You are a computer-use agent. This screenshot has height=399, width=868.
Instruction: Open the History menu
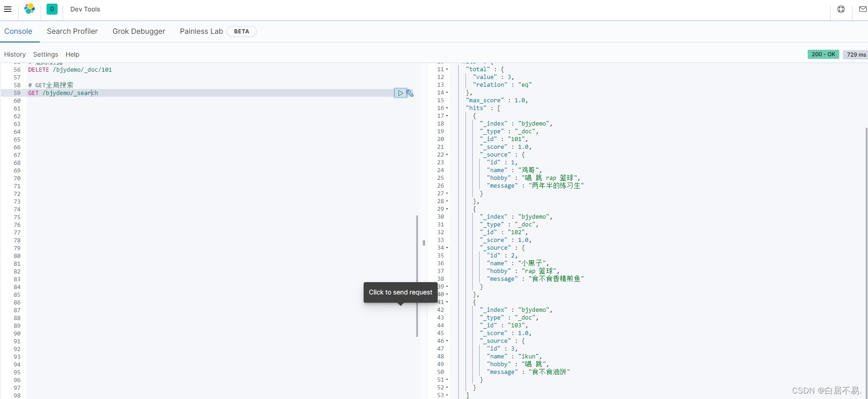15,54
